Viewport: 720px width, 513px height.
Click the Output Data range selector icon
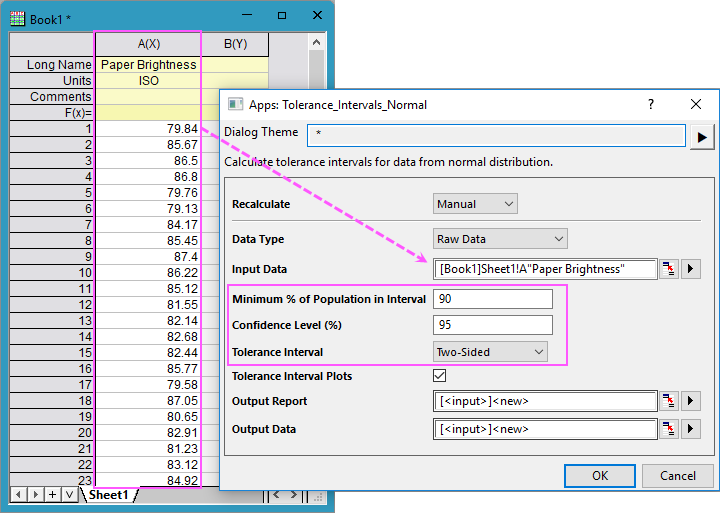coord(669,429)
